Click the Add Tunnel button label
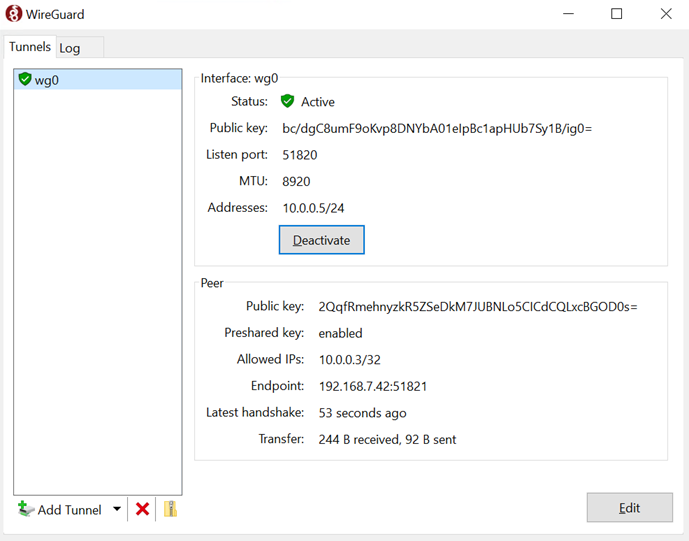 [69, 510]
